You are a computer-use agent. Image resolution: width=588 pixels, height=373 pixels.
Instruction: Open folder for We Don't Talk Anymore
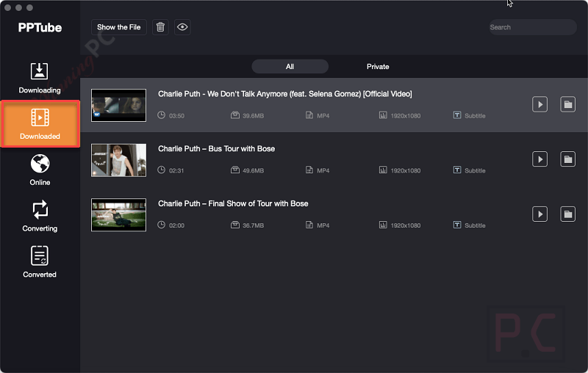pos(567,104)
